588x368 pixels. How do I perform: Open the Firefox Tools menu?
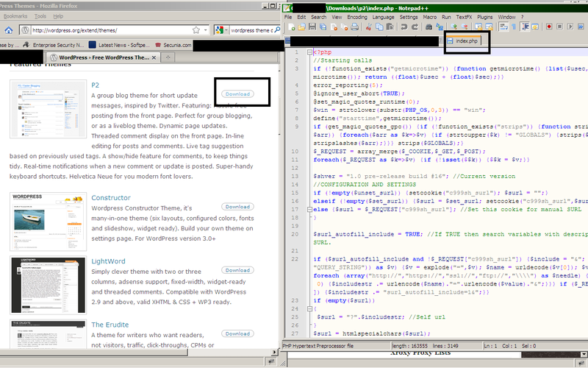[40, 16]
